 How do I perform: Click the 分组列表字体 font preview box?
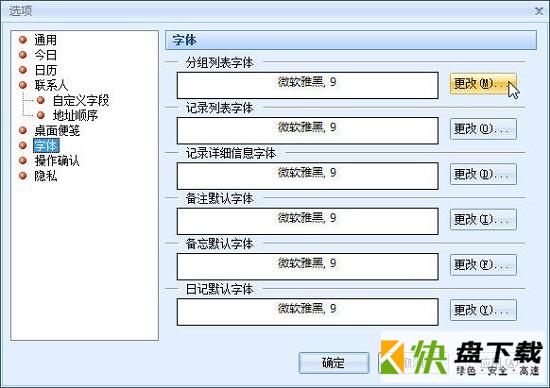point(308,85)
